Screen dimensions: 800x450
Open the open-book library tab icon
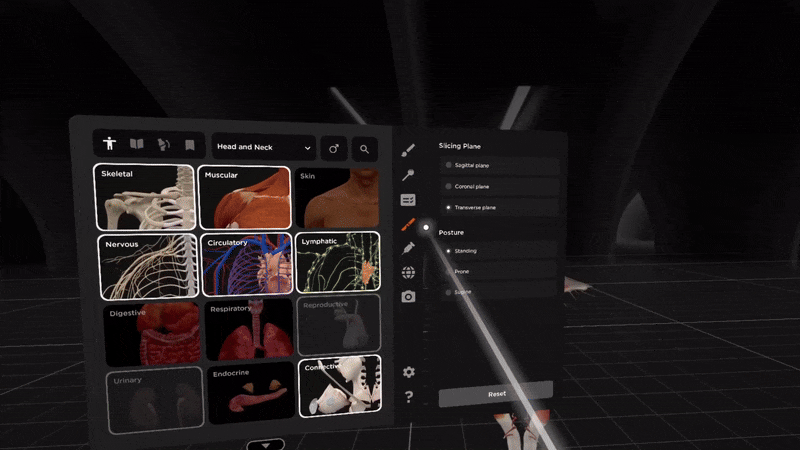coord(137,144)
